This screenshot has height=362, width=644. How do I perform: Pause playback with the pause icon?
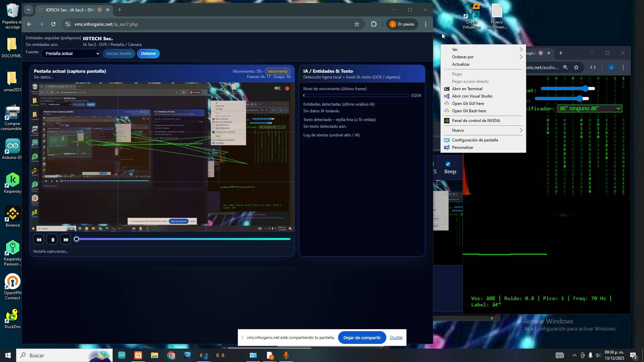pyautogui.click(x=52, y=240)
